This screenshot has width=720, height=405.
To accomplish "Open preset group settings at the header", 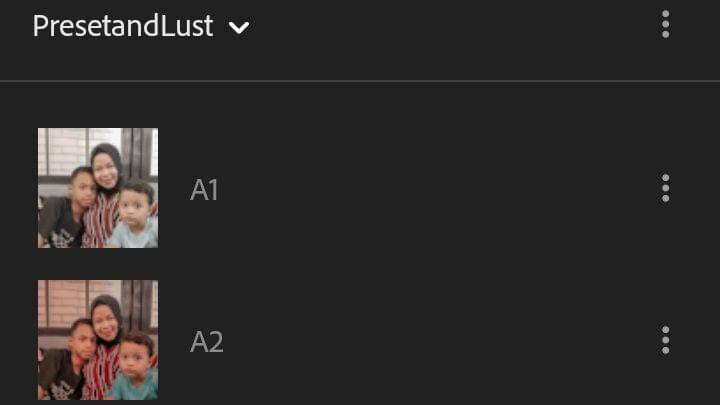I will point(665,25).
